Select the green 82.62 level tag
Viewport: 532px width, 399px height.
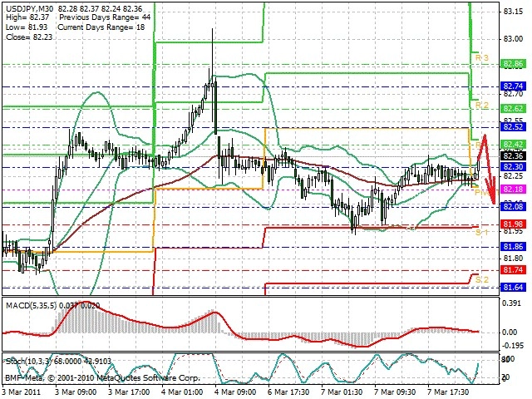tap(513, 109)
